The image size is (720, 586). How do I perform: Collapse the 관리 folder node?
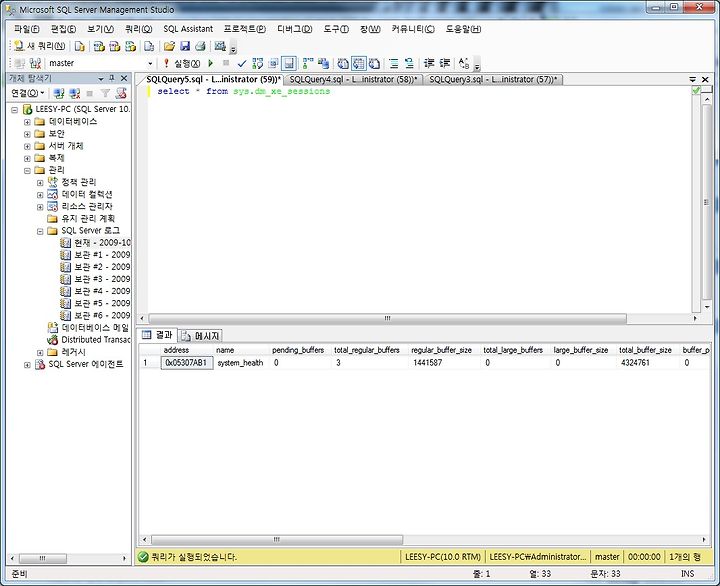coord(27,170)
